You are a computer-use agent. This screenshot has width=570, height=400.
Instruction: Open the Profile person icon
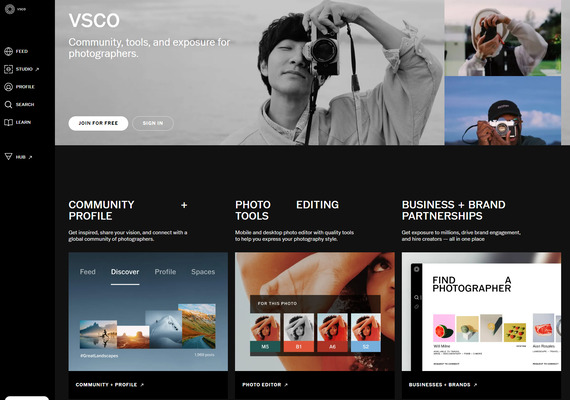pos(8,87)
